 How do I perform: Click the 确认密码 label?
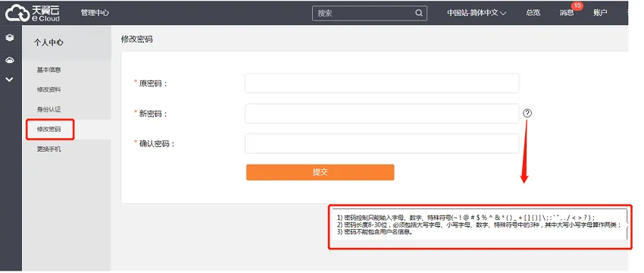pyautogui.click(x=157, y=144)
